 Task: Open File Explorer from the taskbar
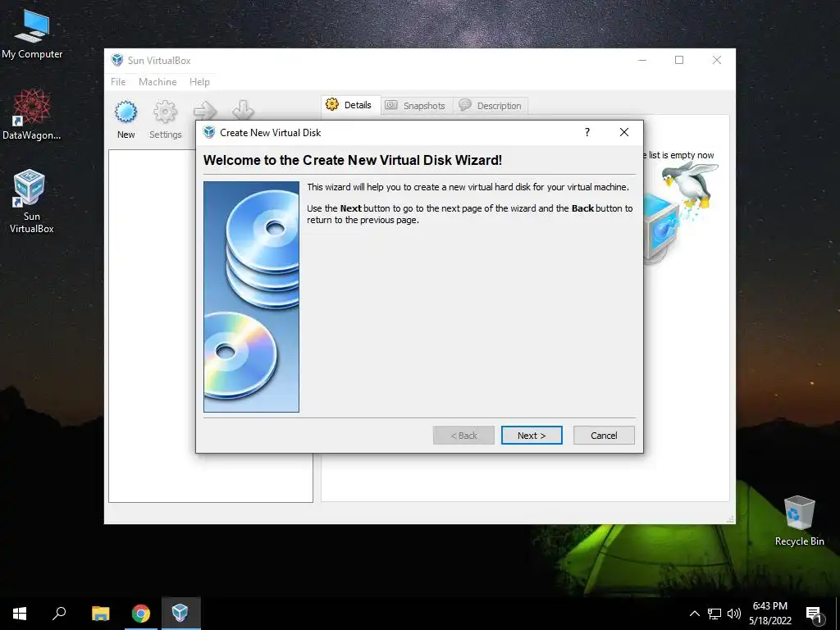pyautogui.click(x=100, y=614)
